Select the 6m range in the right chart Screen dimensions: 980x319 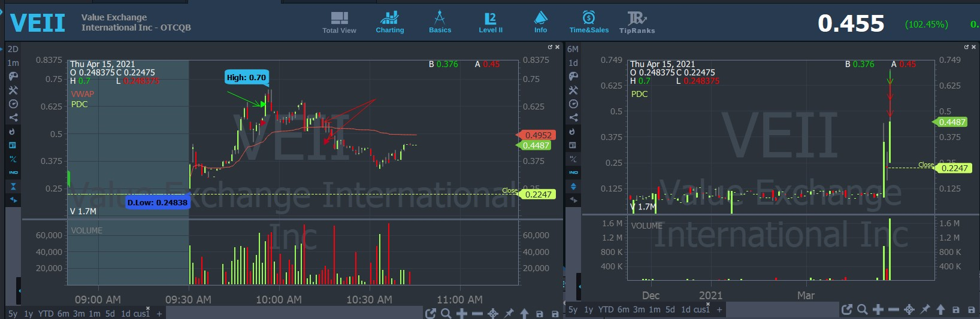[x=624, y=309]
